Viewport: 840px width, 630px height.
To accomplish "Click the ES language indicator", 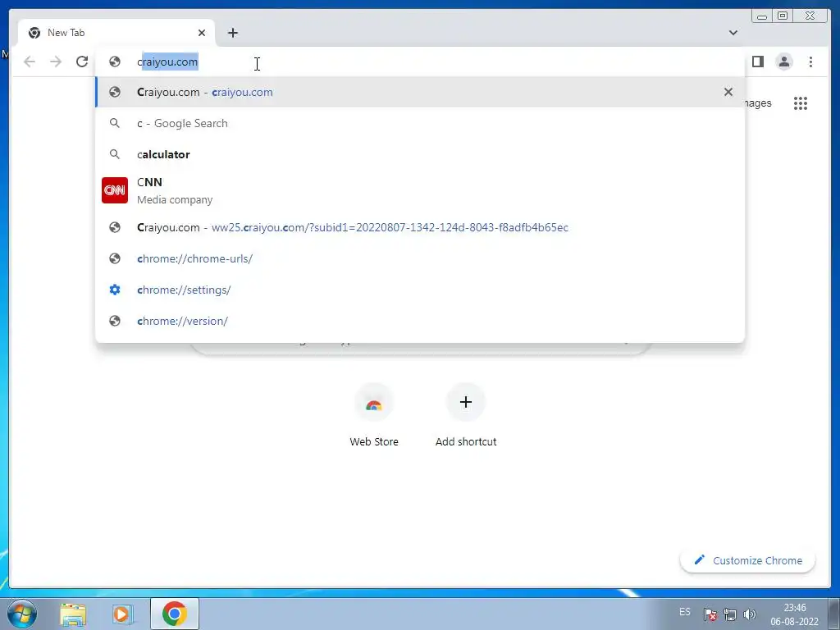I will click(685, 612).
